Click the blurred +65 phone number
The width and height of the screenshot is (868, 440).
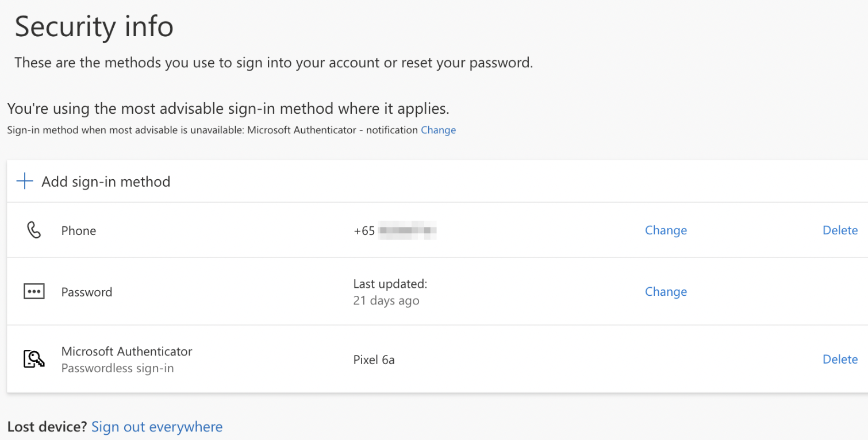[x=395, y=230]
